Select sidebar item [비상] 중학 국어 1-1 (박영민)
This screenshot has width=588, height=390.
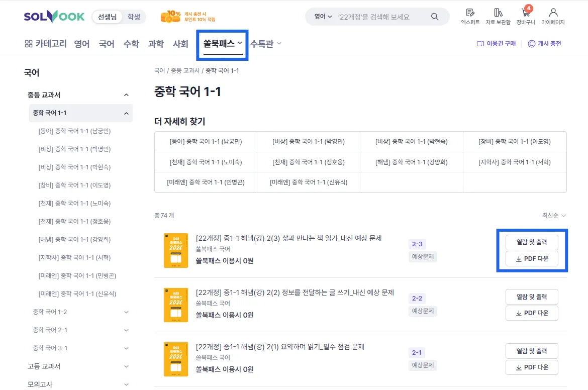pos(74,149)
